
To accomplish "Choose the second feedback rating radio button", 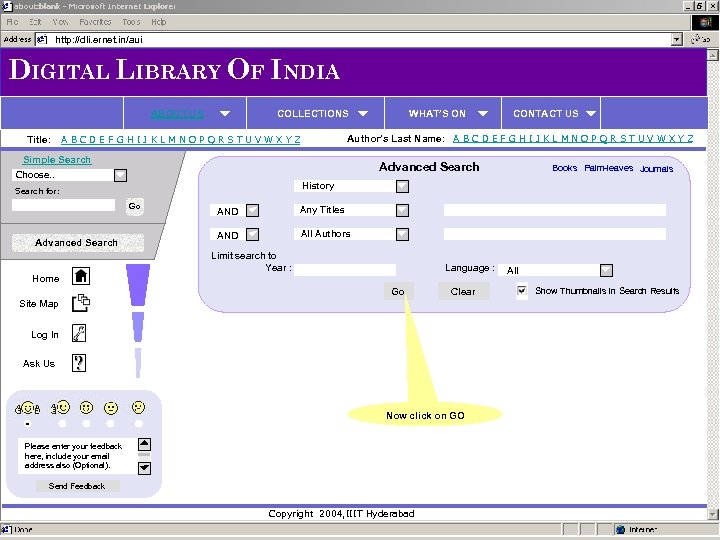I will pos(62,424).
